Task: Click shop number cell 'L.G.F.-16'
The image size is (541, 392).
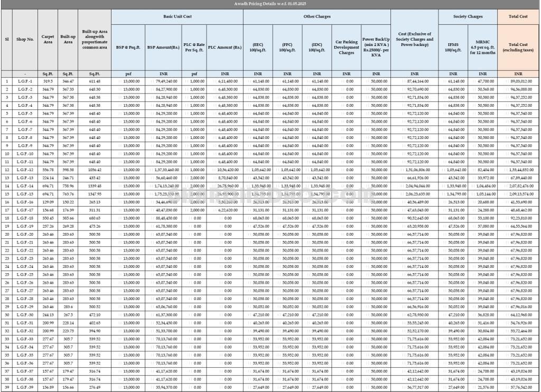Action: [x=25, y=202]
